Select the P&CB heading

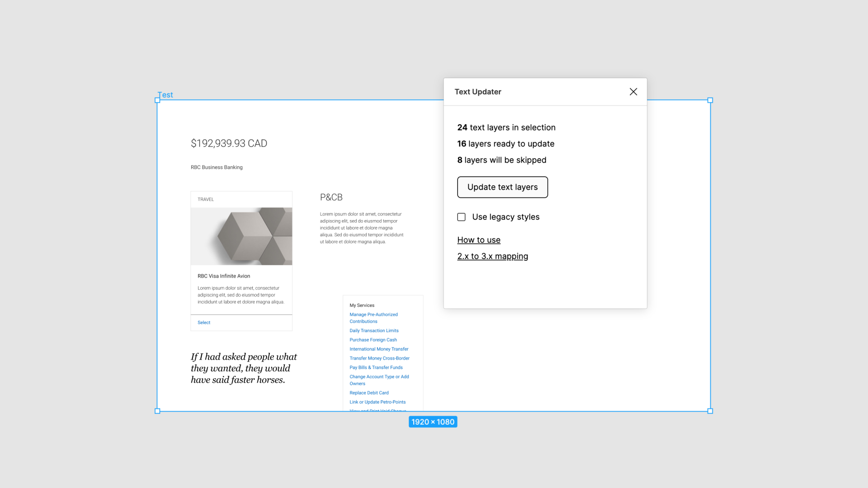click(x=331, y=197)
